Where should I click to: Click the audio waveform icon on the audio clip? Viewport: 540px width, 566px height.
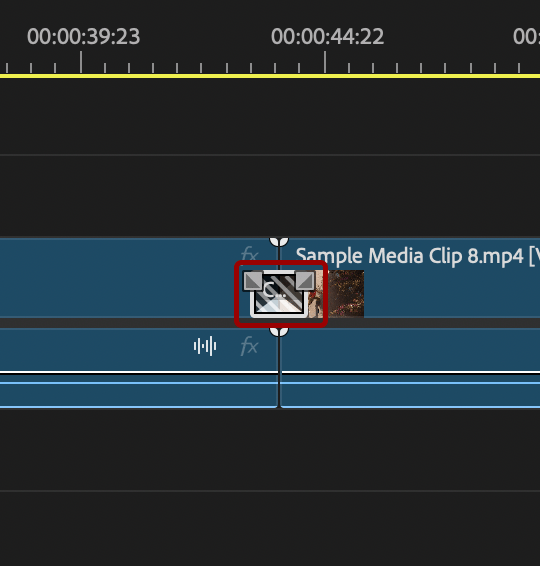pos(205,346)
